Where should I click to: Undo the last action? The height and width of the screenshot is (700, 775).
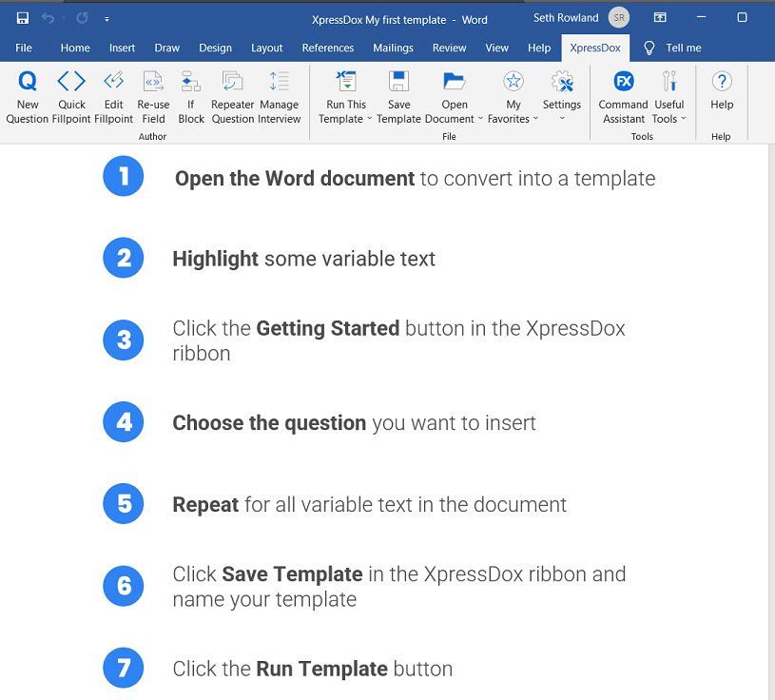(x=48, y=18)
